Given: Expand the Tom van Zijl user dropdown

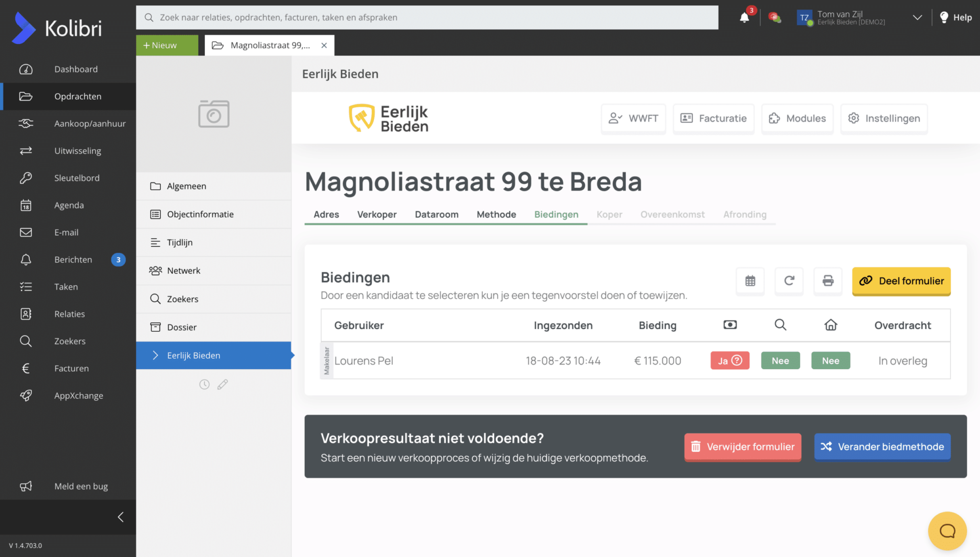Looking at the screenshot, I should pos(917,18).
